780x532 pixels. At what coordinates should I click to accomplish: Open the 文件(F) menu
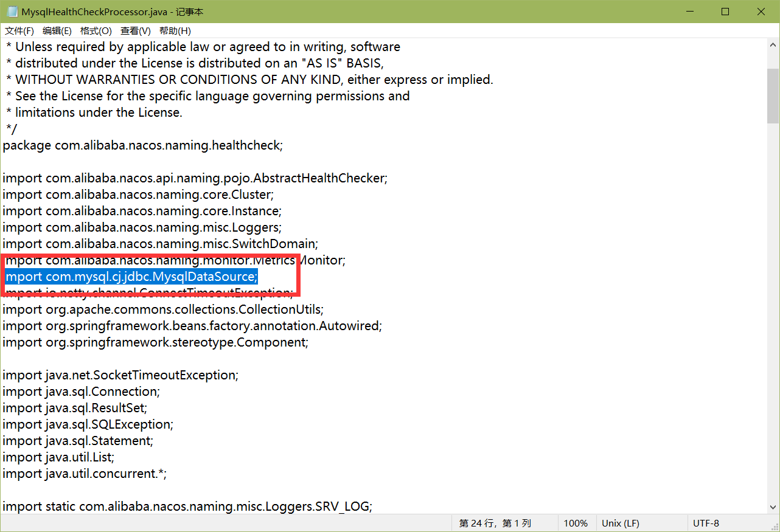pyautogui.click(x=19, y=31)
